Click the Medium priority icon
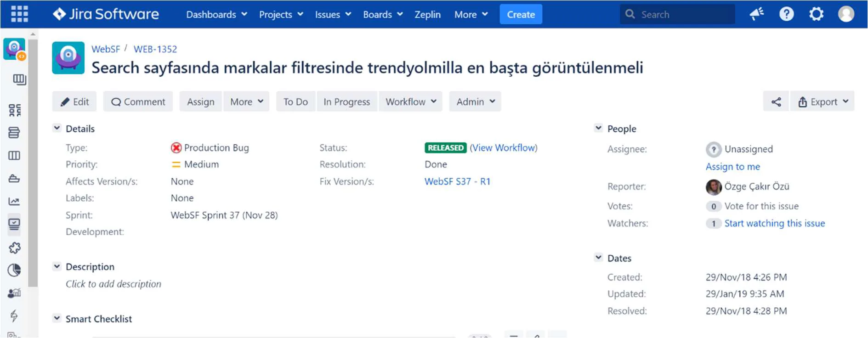The image size is (868, 338). (x=176, y=164)
